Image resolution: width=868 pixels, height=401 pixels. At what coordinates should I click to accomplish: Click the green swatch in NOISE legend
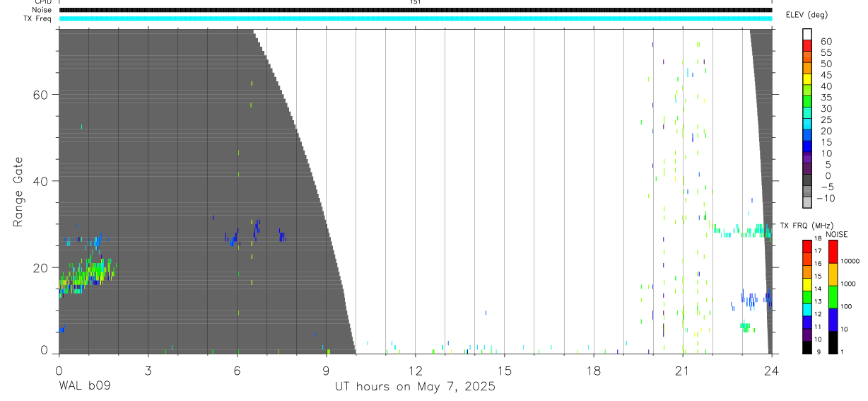833,296
